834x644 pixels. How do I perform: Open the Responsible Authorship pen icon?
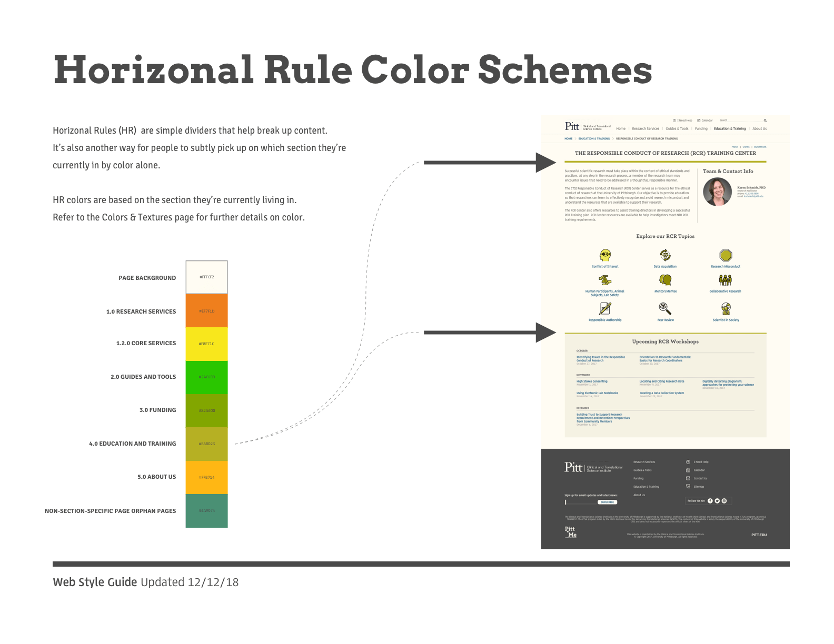605,309
